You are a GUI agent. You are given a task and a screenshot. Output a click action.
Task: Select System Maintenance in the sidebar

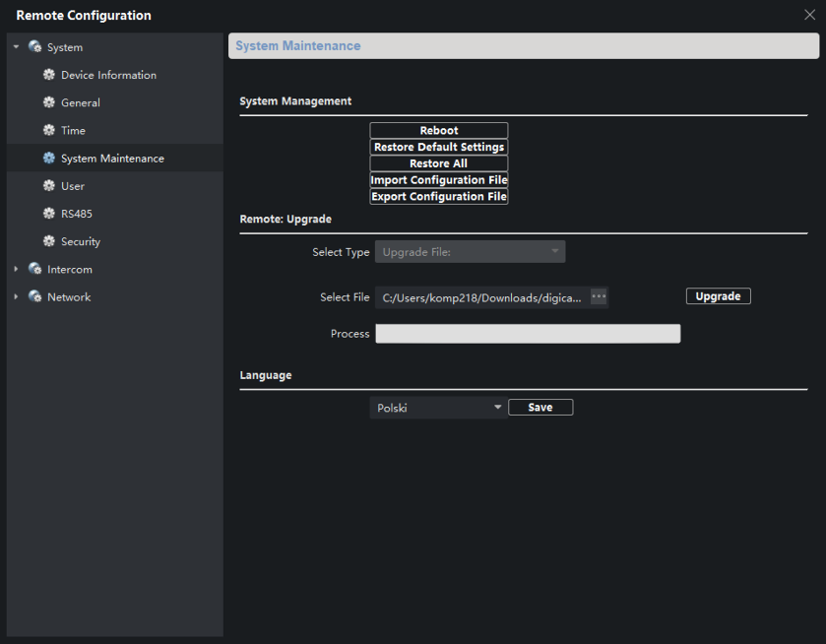click(112, 159)
